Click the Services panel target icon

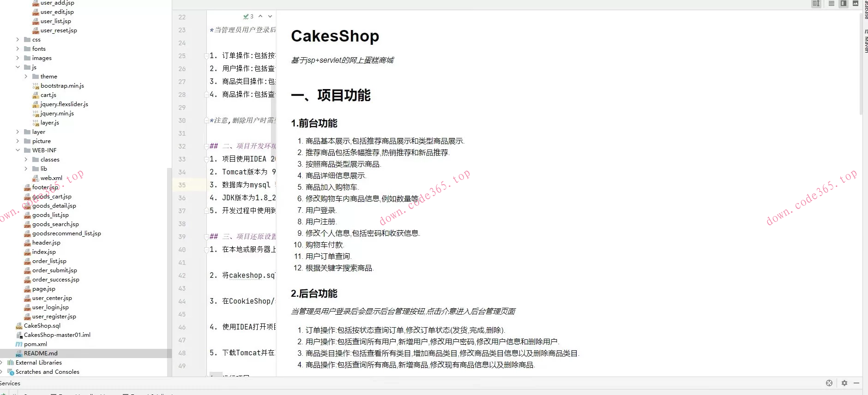coord(829,383)
